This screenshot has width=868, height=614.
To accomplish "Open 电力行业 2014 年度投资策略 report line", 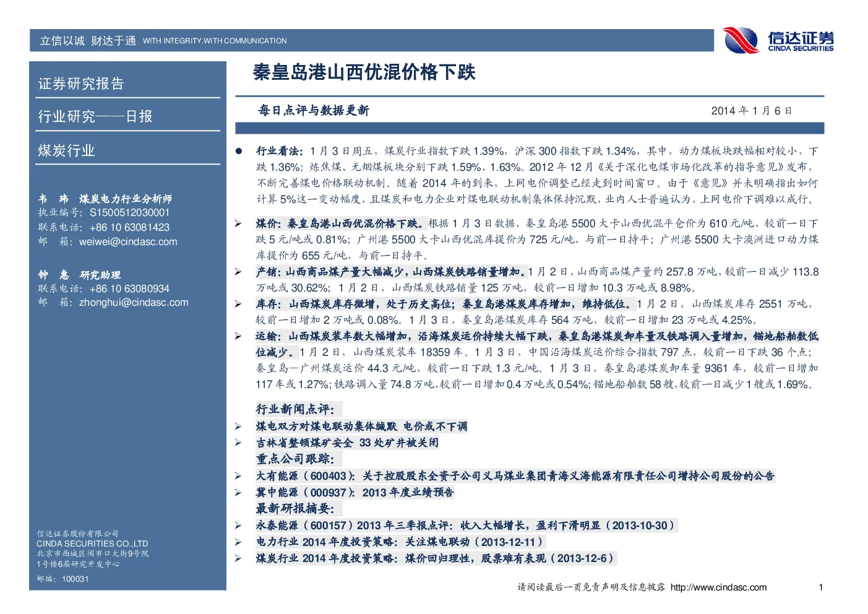I will [400, 542].
